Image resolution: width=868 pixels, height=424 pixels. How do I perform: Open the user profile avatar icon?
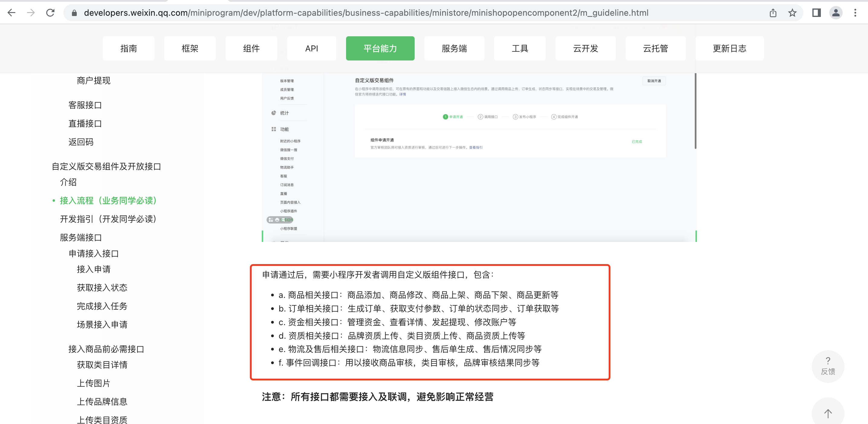836,13
